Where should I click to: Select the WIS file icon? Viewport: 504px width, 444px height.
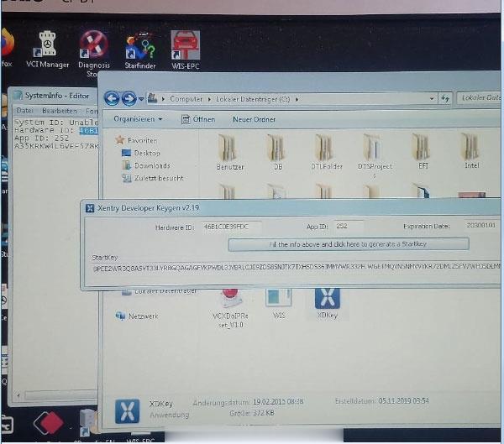279,304
